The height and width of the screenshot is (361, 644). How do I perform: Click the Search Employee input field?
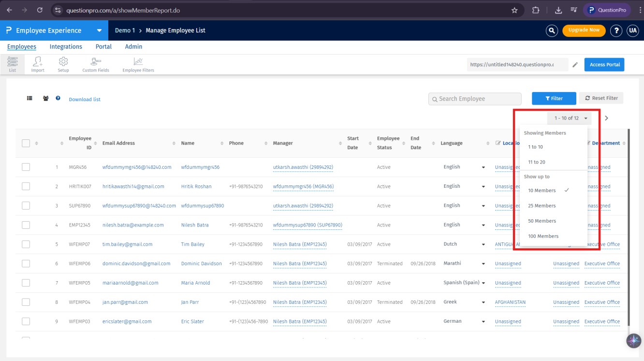(x=475, y=99)
